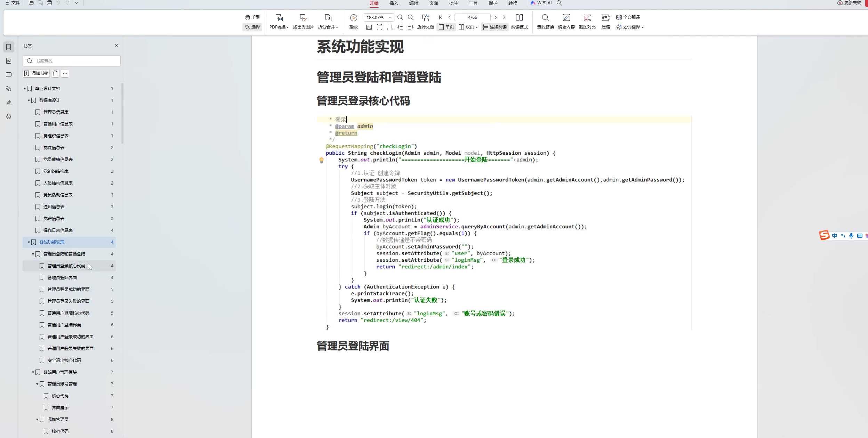Click the 压缩 compress icon
The width and height of the screenshot is (868, 438).
coord(606,18)
